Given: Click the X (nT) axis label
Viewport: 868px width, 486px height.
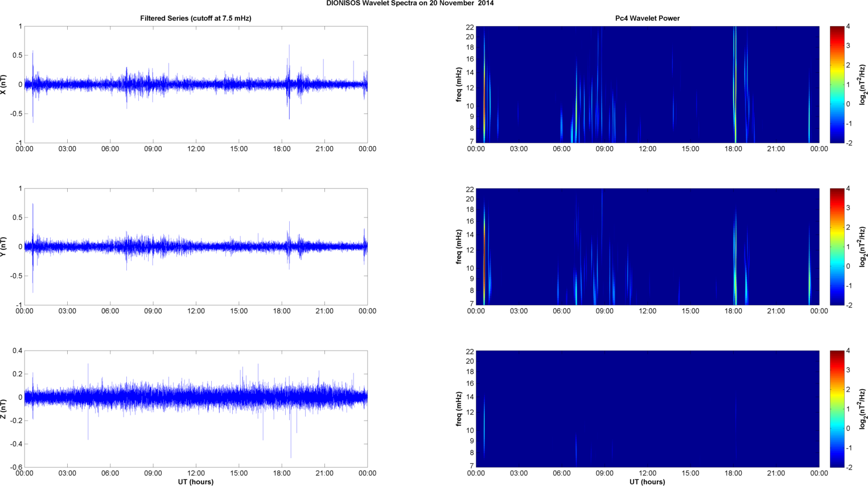Looking at the screenshot, I should (x=3, y=84).
